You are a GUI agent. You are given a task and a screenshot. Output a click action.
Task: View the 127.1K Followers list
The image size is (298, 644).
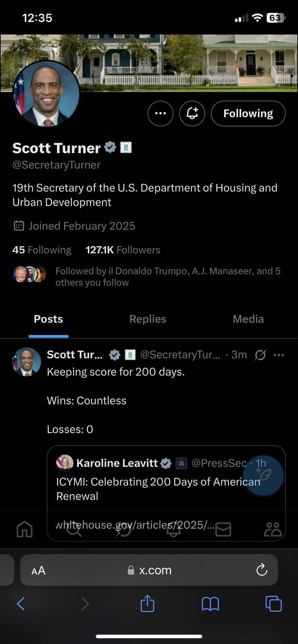coord(123,250)
